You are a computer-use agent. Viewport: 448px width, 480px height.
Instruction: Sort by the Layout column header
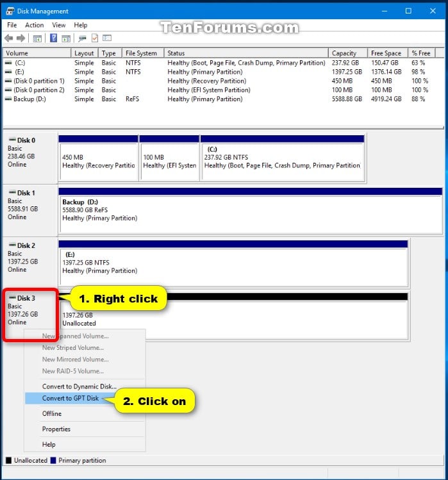tap(85, 53)
